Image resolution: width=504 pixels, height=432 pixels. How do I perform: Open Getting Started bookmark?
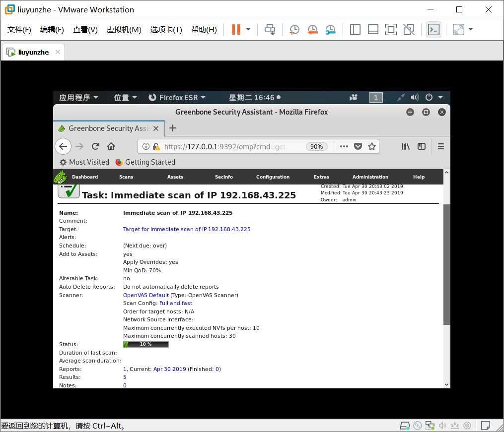145,162
